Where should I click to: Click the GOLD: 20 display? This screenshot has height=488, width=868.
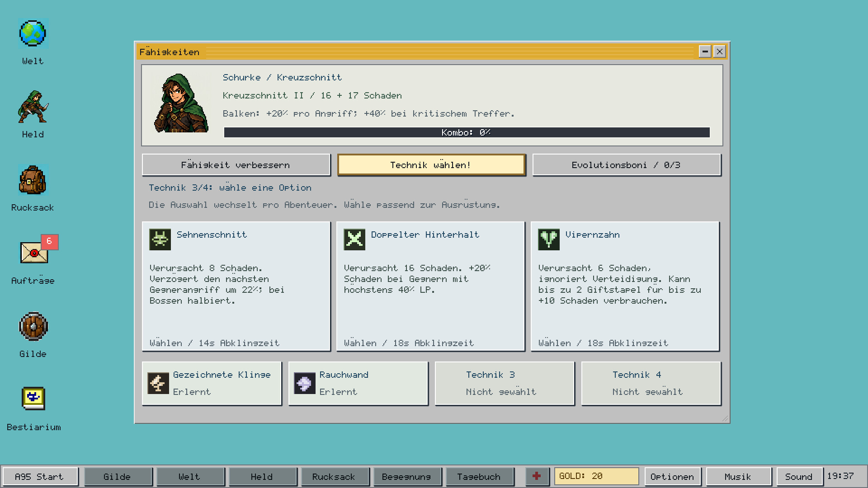pos(597,476)
